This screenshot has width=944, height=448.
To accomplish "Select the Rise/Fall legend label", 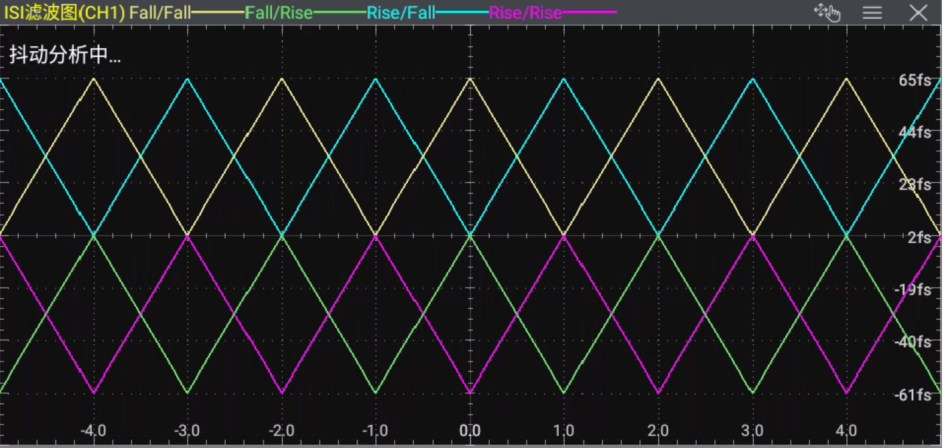I will (x=401, y=13).
